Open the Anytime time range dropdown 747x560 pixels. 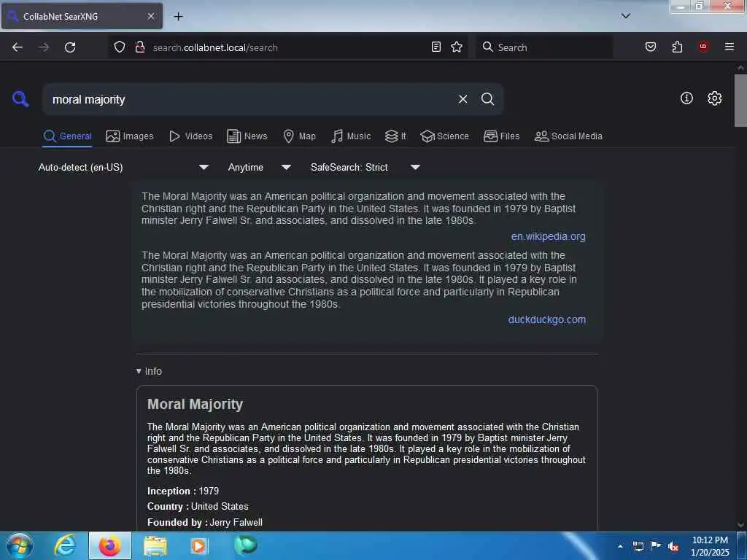click(259, 167)
